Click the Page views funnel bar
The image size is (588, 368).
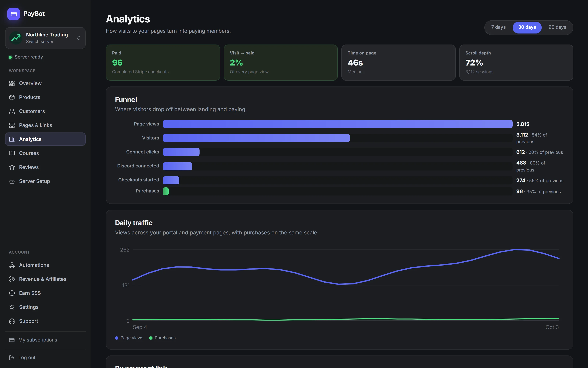pos(338,124)
